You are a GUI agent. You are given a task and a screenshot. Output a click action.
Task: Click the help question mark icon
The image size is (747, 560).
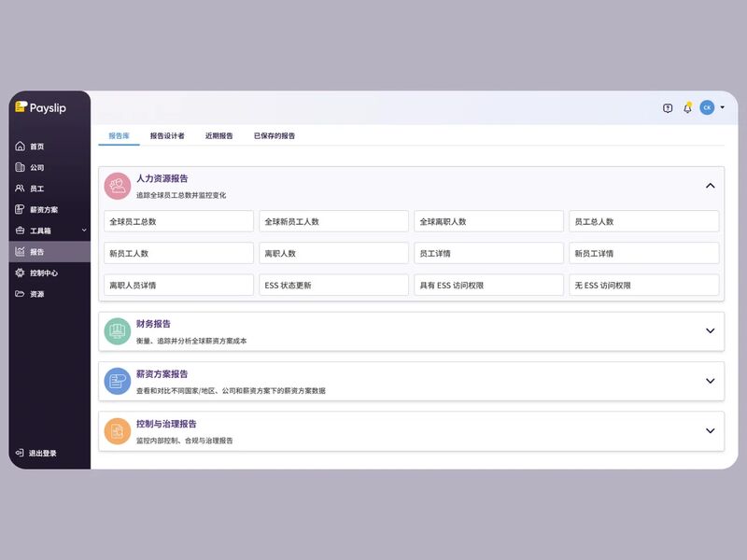[x=667, y=108]
